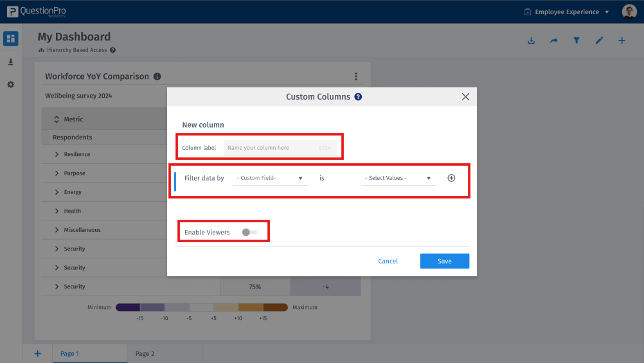
Task: Select the Page 1 tab
Action: click(x=69, y=353)
